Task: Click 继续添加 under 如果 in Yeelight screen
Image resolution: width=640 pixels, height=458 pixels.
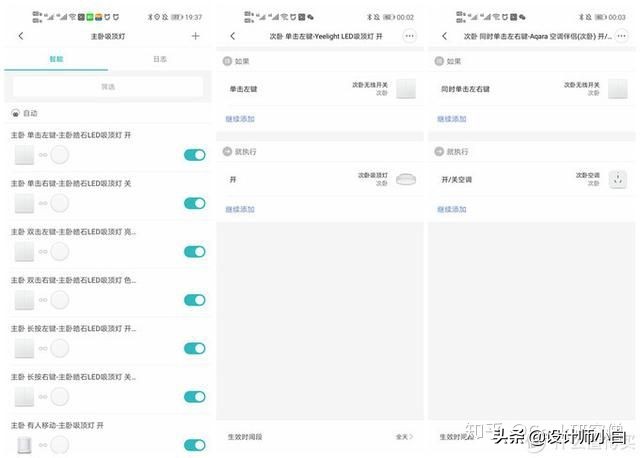Action: (x=240, y=119)
